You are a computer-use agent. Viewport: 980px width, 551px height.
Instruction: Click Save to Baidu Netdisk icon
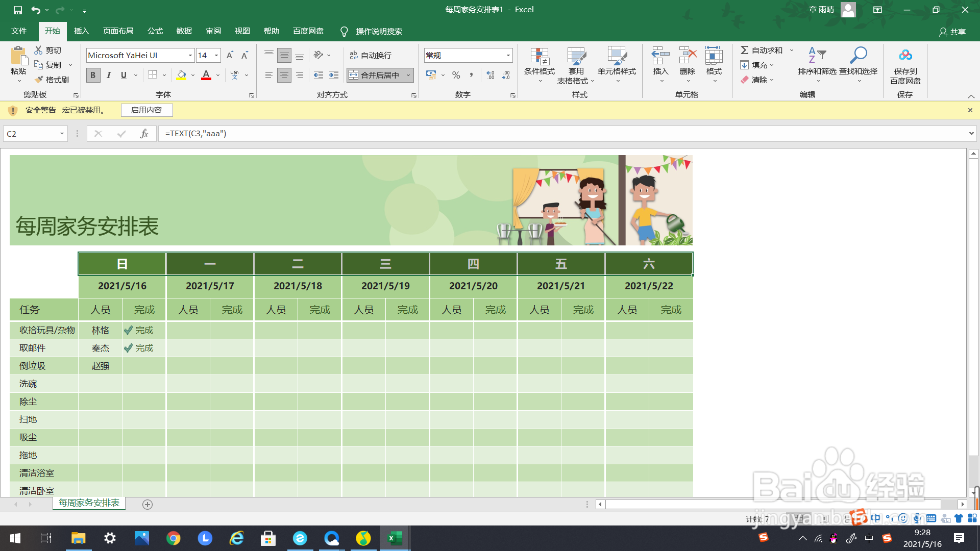click(905, 55)
